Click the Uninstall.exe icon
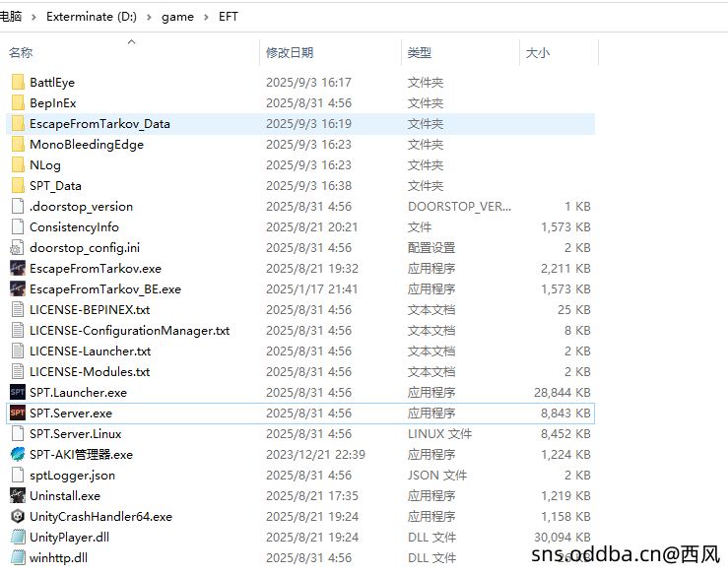This screenshot has width=728, height=574. (18, 495)
